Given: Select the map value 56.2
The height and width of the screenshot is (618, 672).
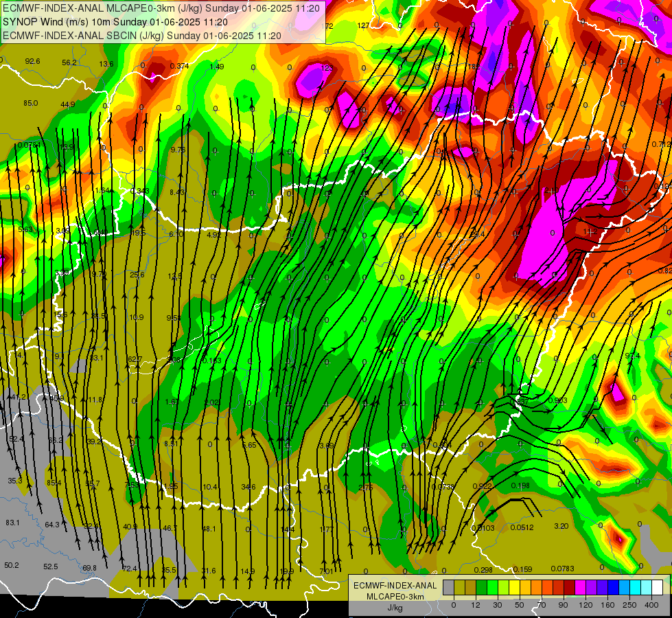Looking at the screenshot, I should (x=69, y=62).
